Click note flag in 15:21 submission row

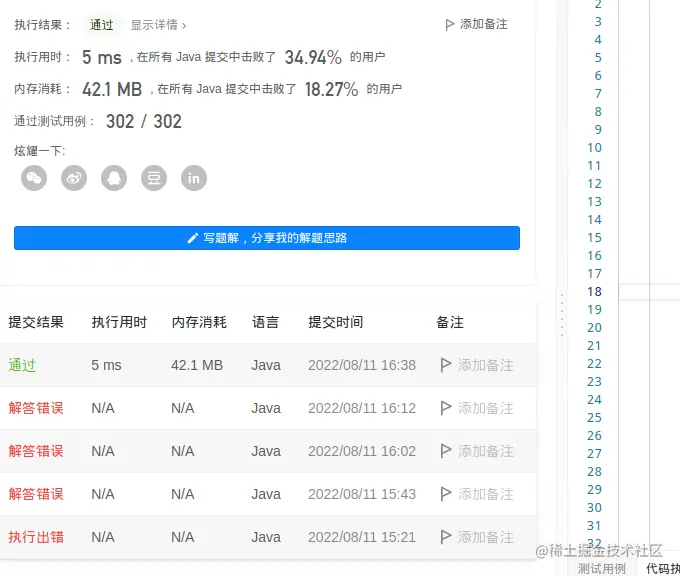point(445,537)
